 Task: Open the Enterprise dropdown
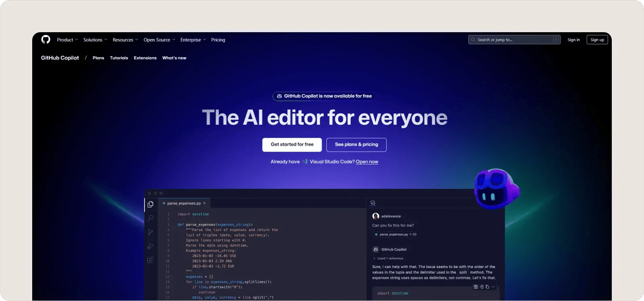(193, 40)
